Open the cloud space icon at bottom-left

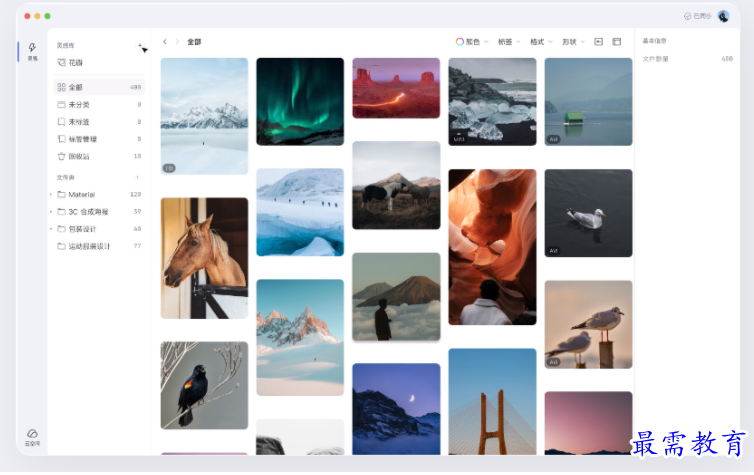(32, 438)
